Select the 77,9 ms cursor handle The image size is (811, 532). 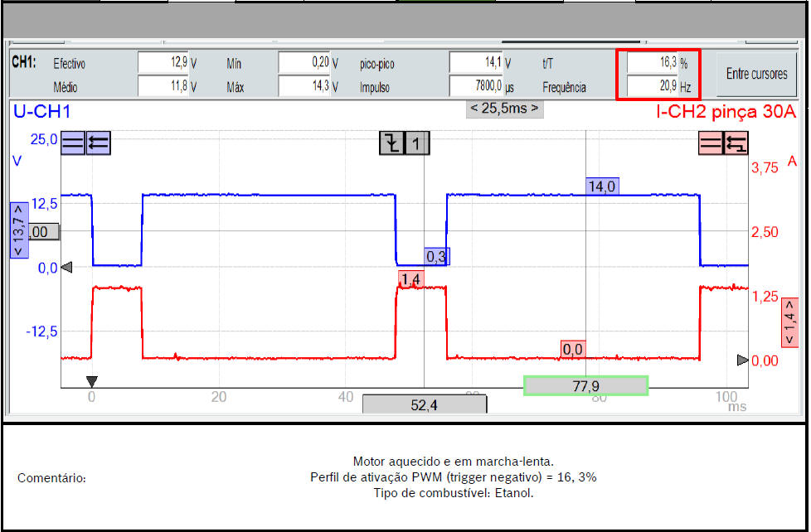pyautogui.click(x=585, y=385)
